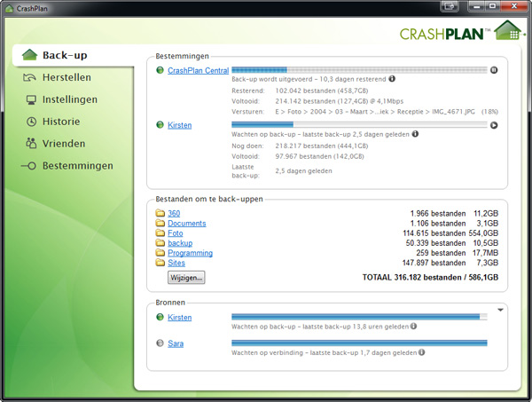Viewport: 532px width, 402px height.
Task: Click the '97.967 bestanden (142,0GB)' text
Action: click(319, 156)
